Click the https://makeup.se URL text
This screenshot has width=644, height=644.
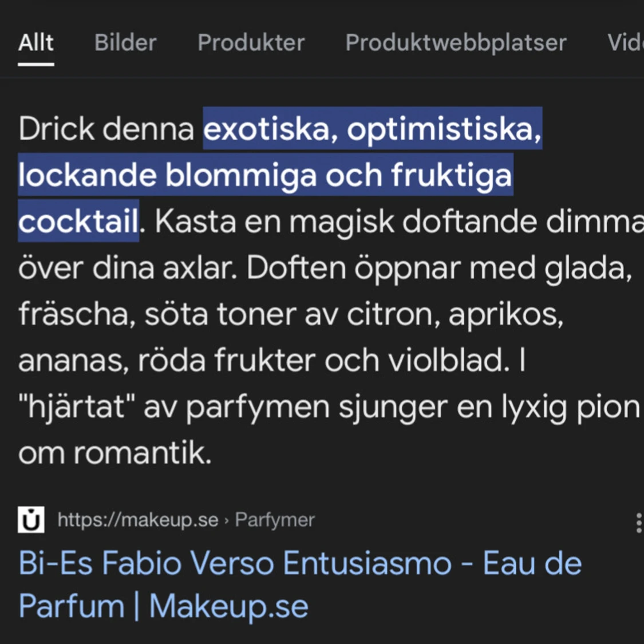[x=138, y=520]
